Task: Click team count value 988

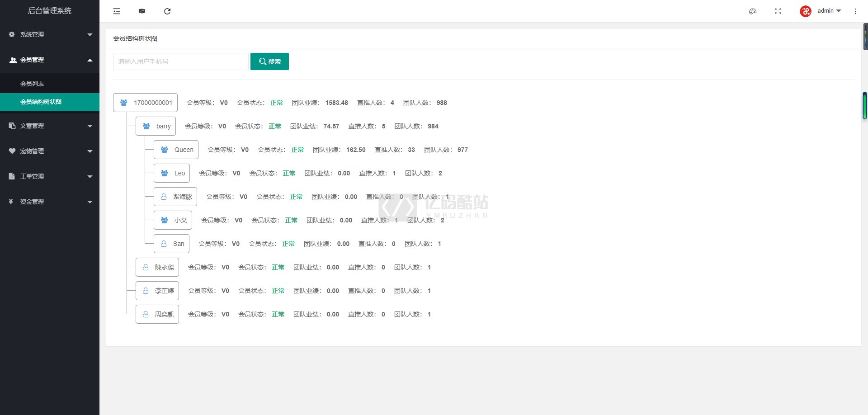Action: coord(442,103)
